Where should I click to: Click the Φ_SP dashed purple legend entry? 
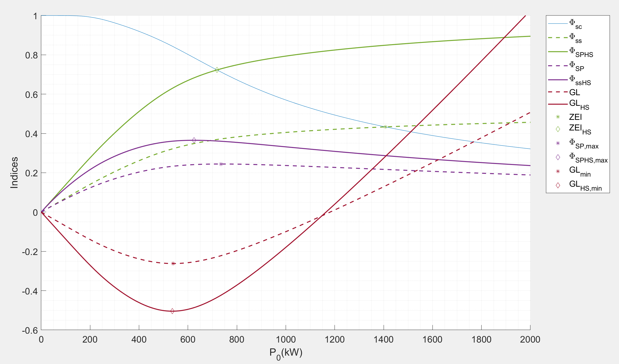(576, 66)
